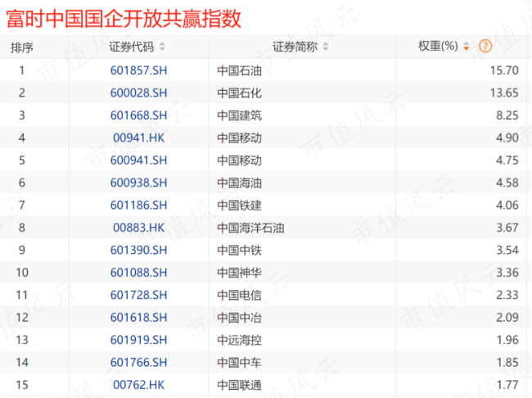Open stock code 601728.SH
The image size is (532, 398).
tap(139, 295)
